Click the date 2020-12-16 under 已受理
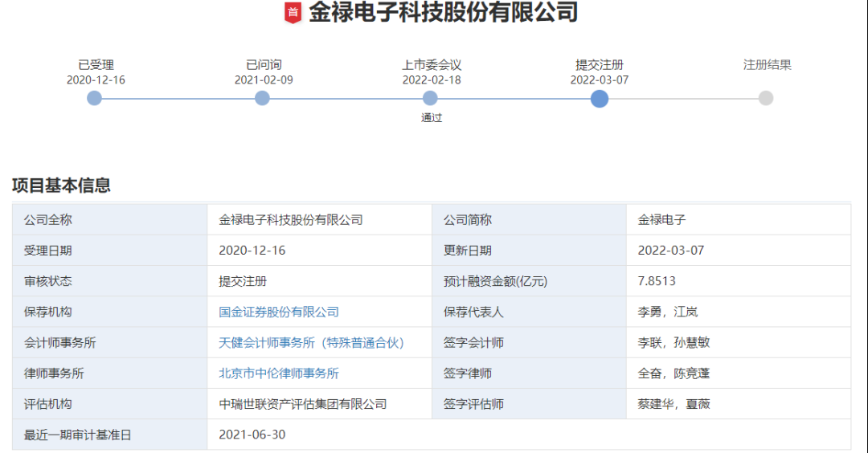The height and width of the screenshot is (453, 868). pos(96,80)
